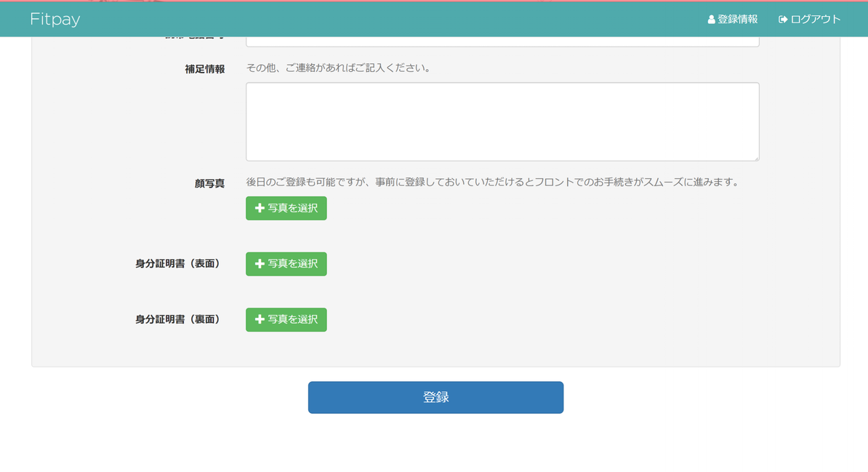The width and height of the screenshot is (868, 472).
Task: Click the 顔写真 field label
Action: (209, 184)
